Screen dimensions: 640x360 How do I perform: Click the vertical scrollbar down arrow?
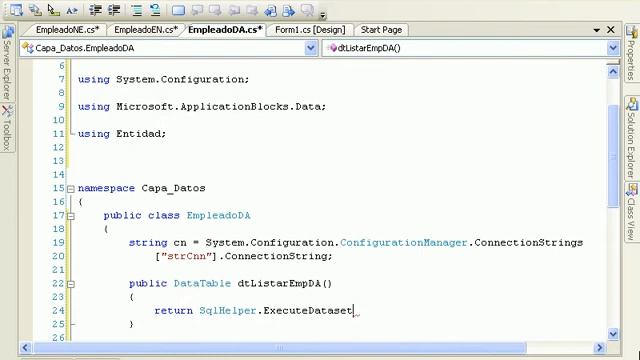[613, 334]
